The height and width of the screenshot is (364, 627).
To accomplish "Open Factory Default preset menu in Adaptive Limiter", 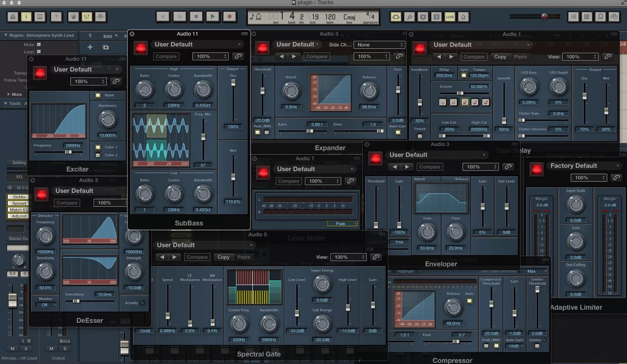I will 584,166.
